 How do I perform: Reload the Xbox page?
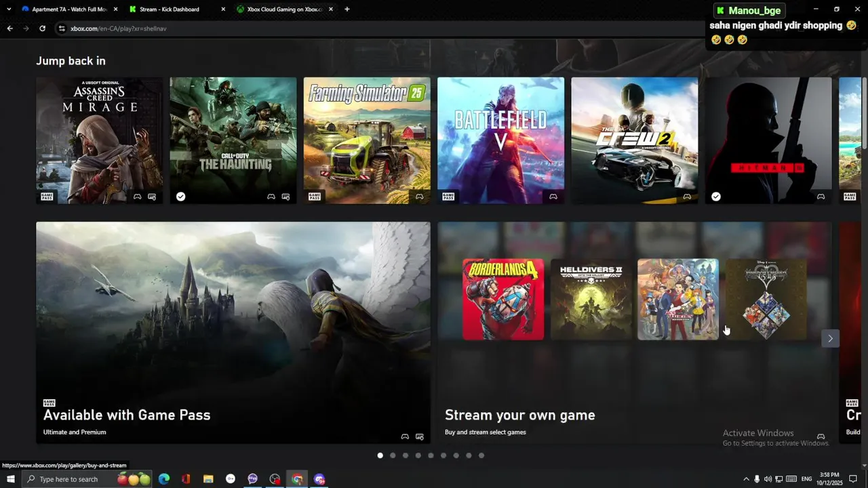tap(42, 28)
